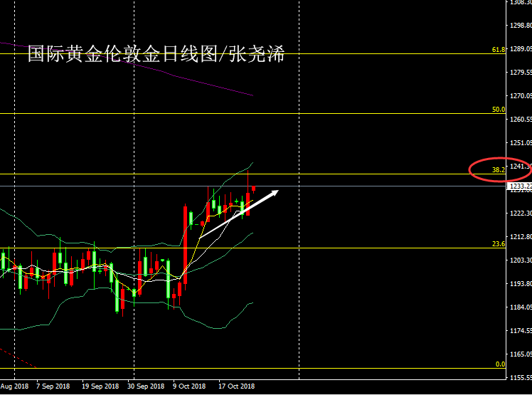Click the 1260.55 price scale value
This screenshot has height=395, width=532.
pos(521,120)
